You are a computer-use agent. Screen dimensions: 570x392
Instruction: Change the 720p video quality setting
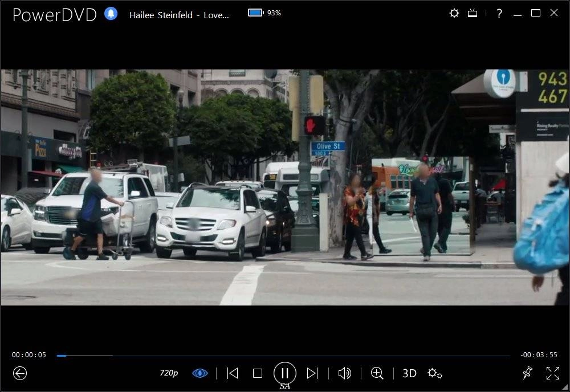click(169, 373)
